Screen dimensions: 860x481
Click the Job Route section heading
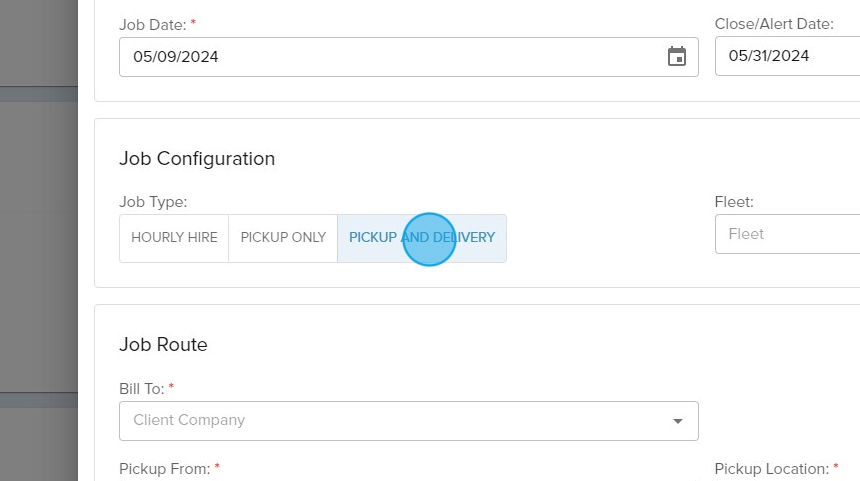[x=163, y=345]
